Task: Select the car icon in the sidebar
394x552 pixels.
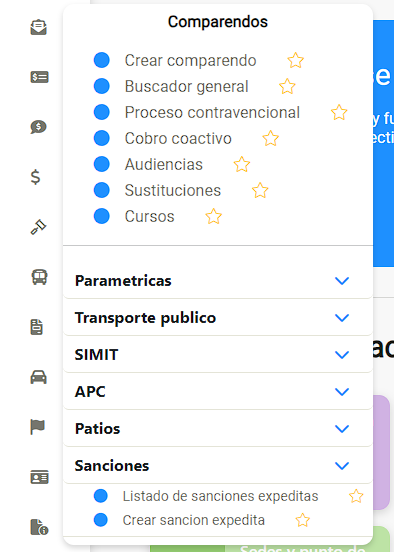Action: click(38, 377)
